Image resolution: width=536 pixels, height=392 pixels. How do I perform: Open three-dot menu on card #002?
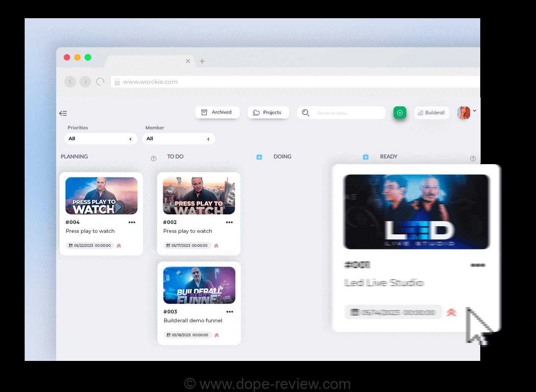click(229, 223)
